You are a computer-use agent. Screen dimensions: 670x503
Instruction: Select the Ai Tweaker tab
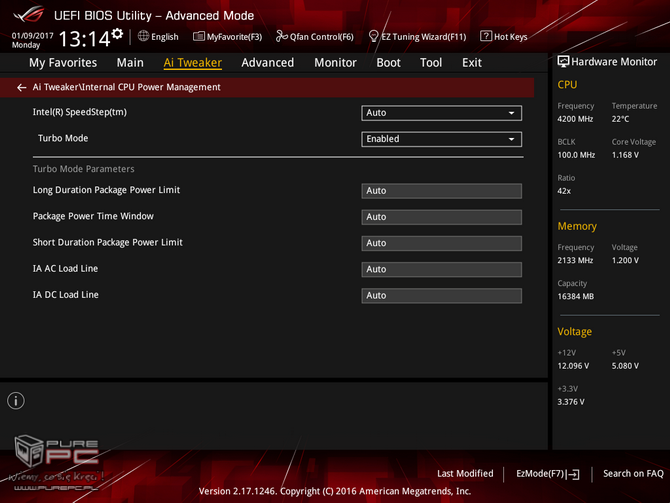193,62
